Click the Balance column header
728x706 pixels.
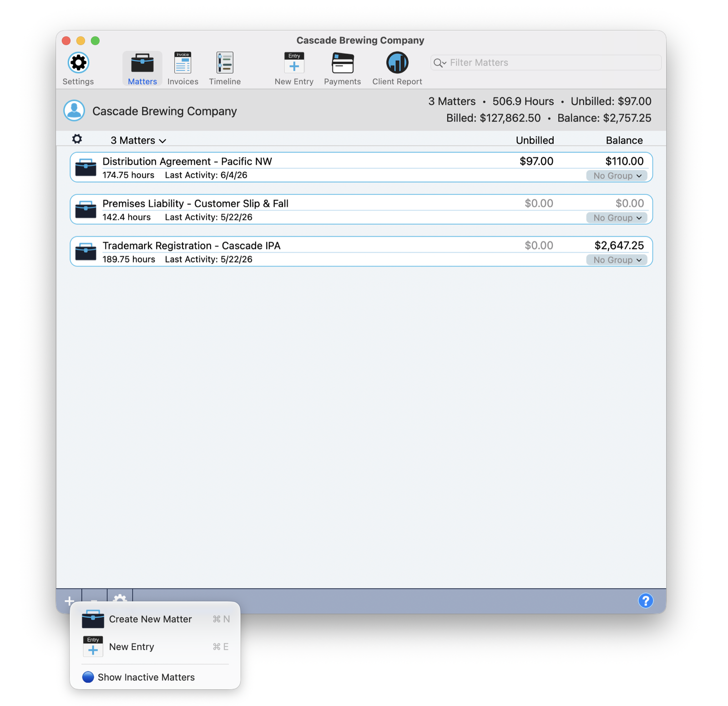(x=624, y=141)
